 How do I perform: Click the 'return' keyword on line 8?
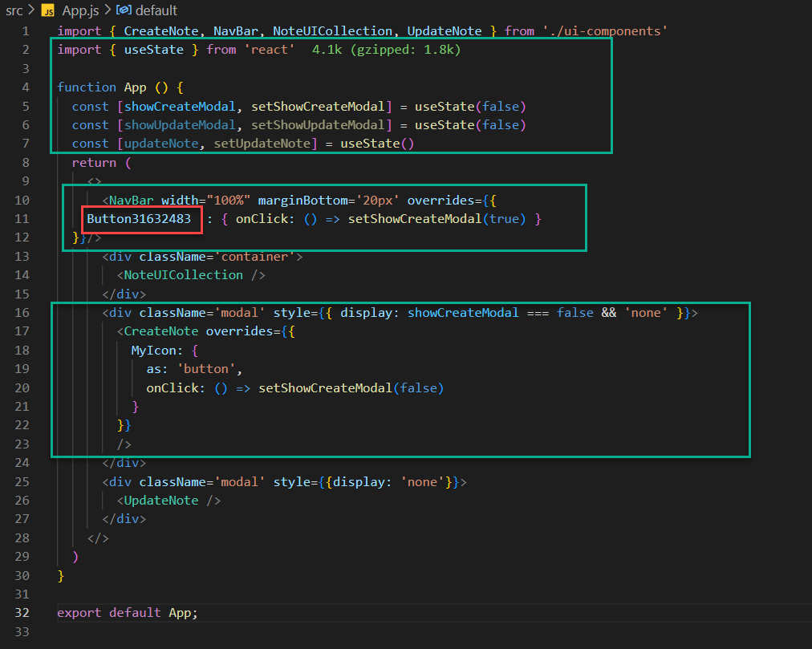point(94,163)
